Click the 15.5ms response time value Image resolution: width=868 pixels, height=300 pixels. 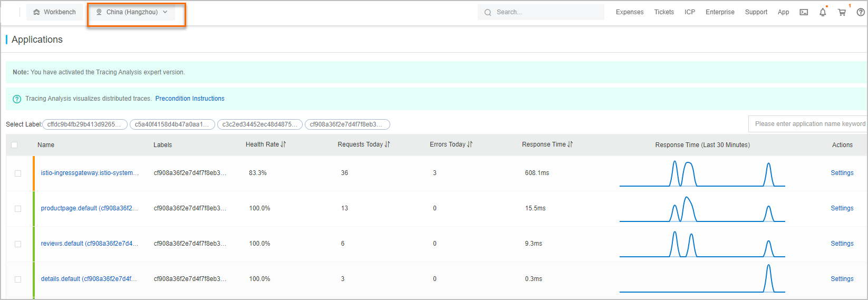(535, 208)
